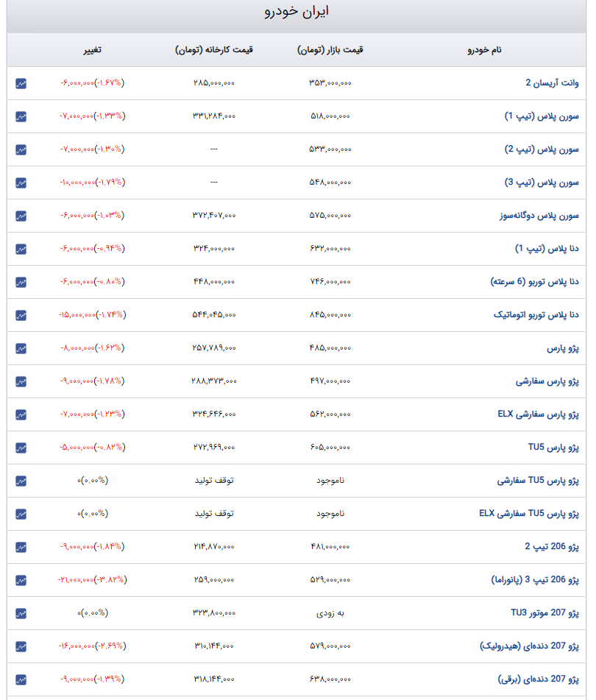Click the chart icon for پژو 207 موتور TU3
This screenshot has width=596, height=700.
click(x=21, y=612)
